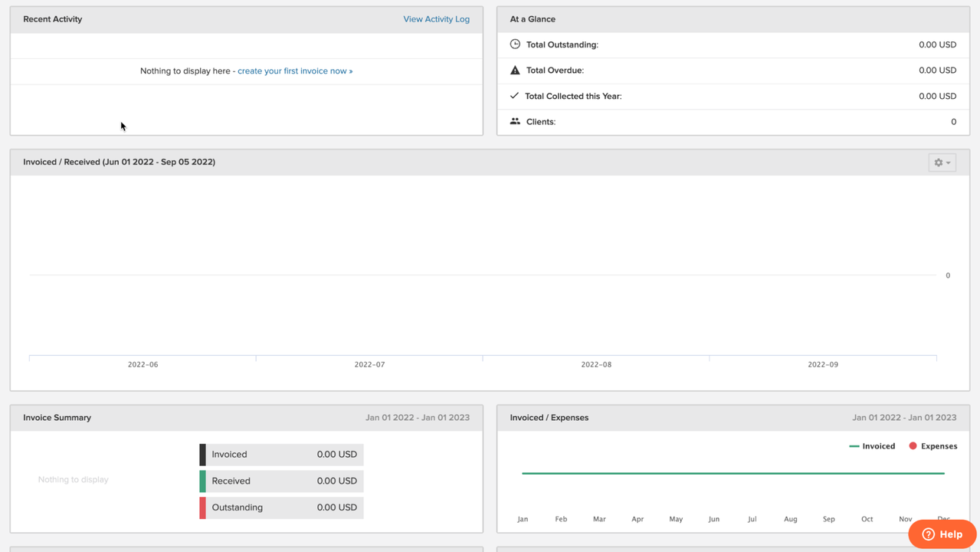Screen dimensions: 980x552
Task: Click the checkmark icon beside Total Collected this Year
Action: pos(513,96)
